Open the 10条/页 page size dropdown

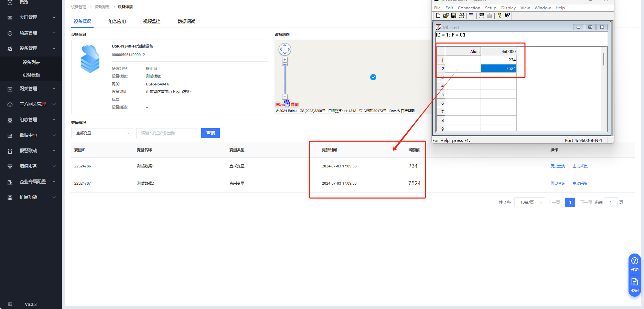coord(530,203)
